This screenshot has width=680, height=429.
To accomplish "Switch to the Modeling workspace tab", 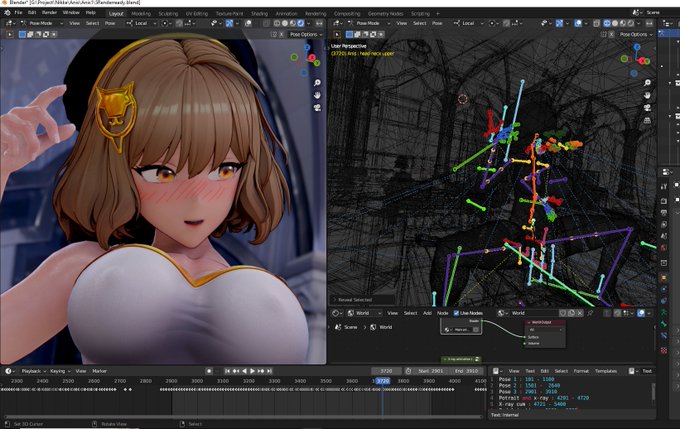I will click(141, 13).
